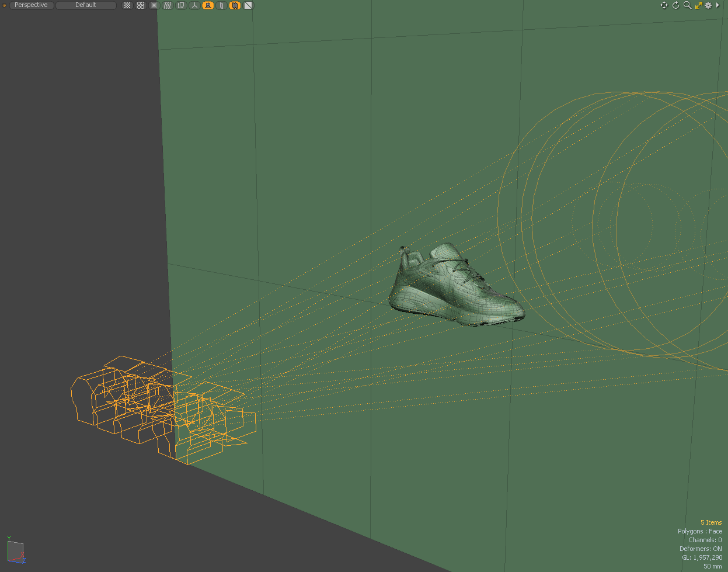728x572 pixels.
Task: Toggle the diagonal split square icon
Action: coord(248,5)
